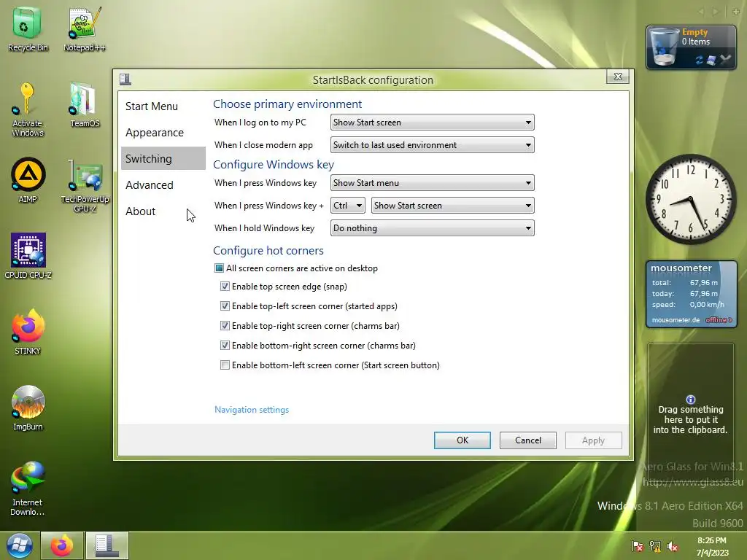Click the mousometer 'total:' value 67,96 m
The image size is (747, 560).
click(704, 282)
